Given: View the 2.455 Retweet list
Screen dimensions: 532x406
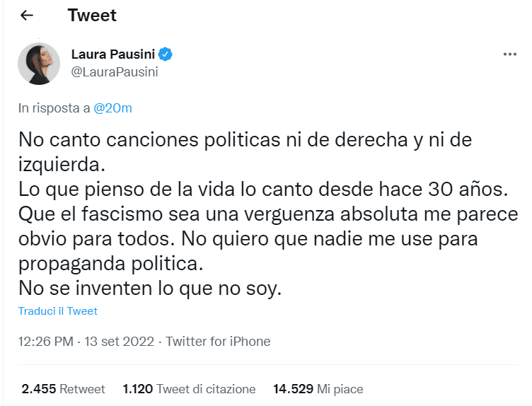Looking at the screenshot, I should (63, 389).
